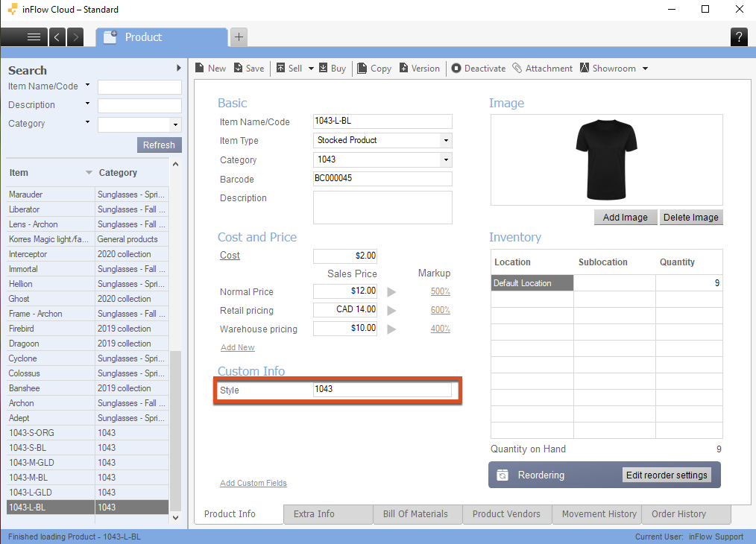Click the help question mark icon

[739, 37]
